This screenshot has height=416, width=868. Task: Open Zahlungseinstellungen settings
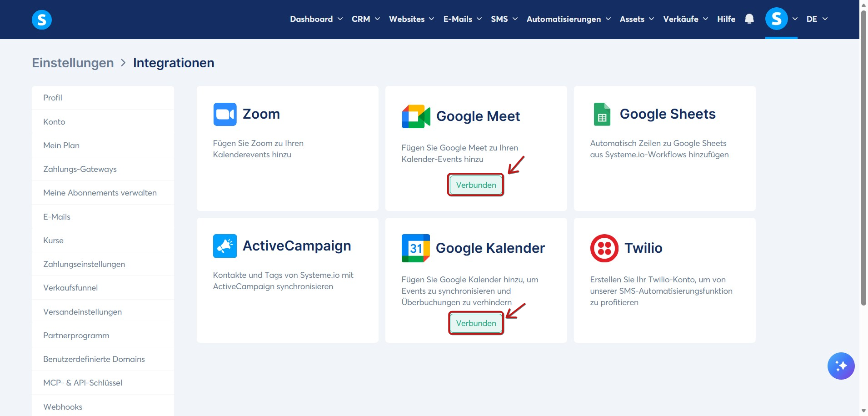coord(103,264)
